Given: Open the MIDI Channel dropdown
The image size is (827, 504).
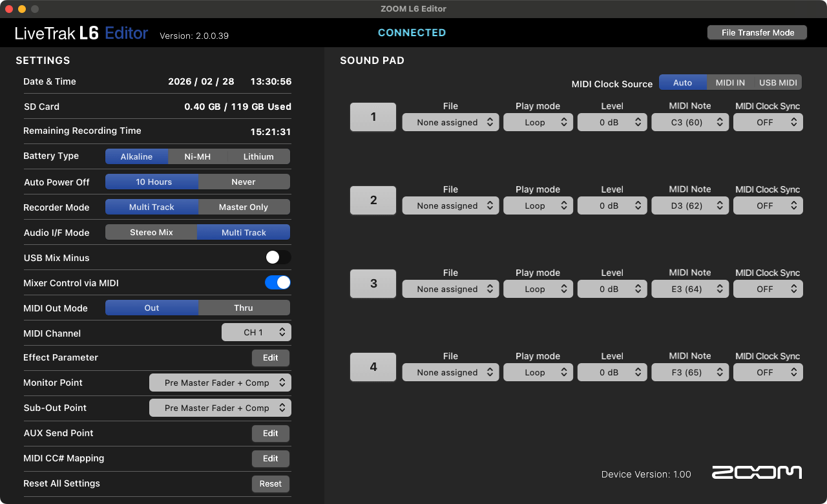Looking at the screenshot, I should coord(256,333).
